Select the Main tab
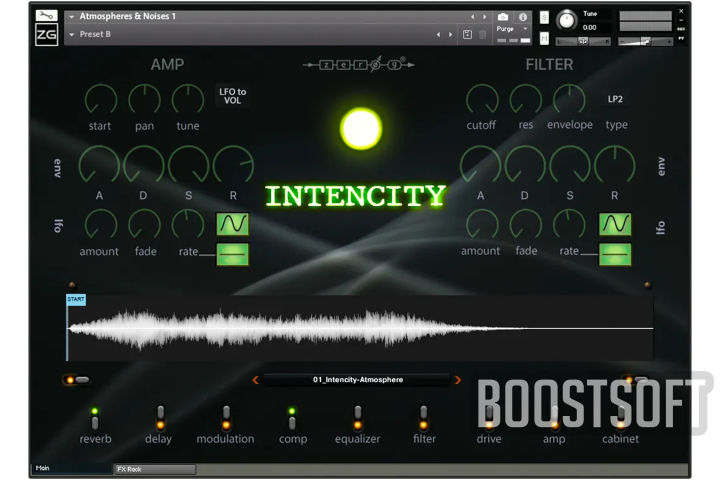Screen dimensions: 720x480 point(45,468)
